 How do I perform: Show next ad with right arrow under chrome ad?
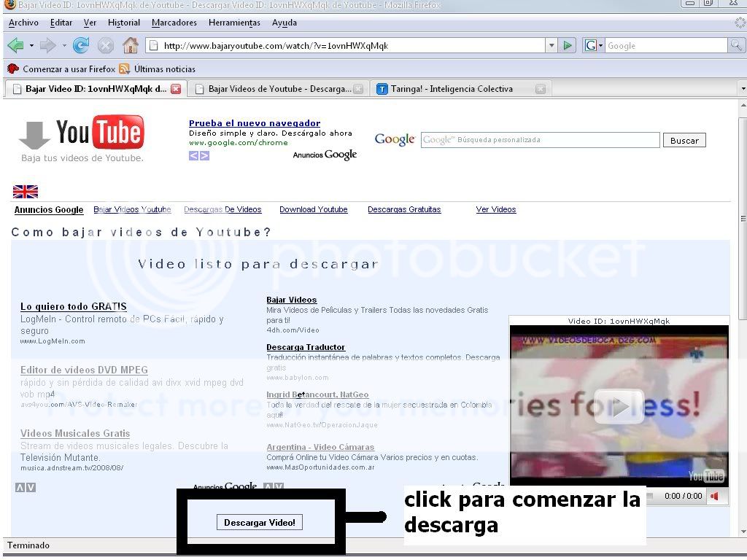tap(204, 156)
